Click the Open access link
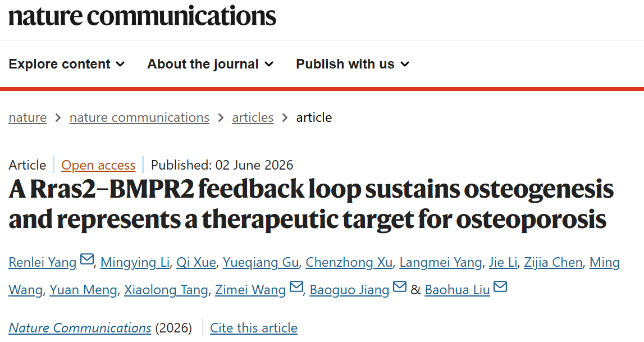644x342 pixels. [x=98, y=165]
